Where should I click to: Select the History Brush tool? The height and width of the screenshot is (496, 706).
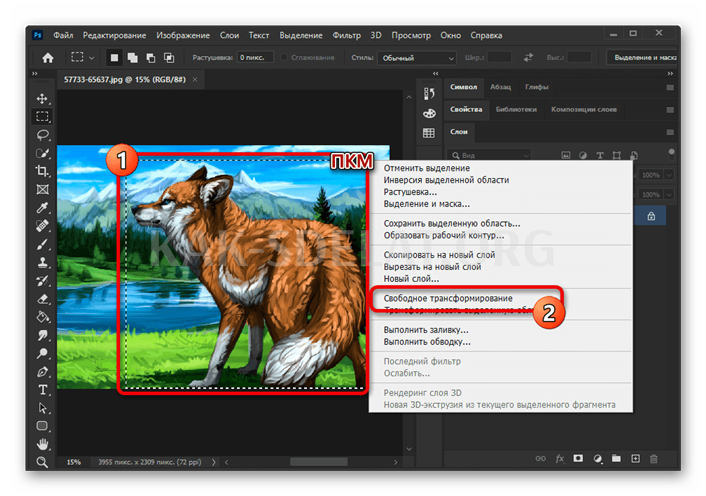(42, 281)
